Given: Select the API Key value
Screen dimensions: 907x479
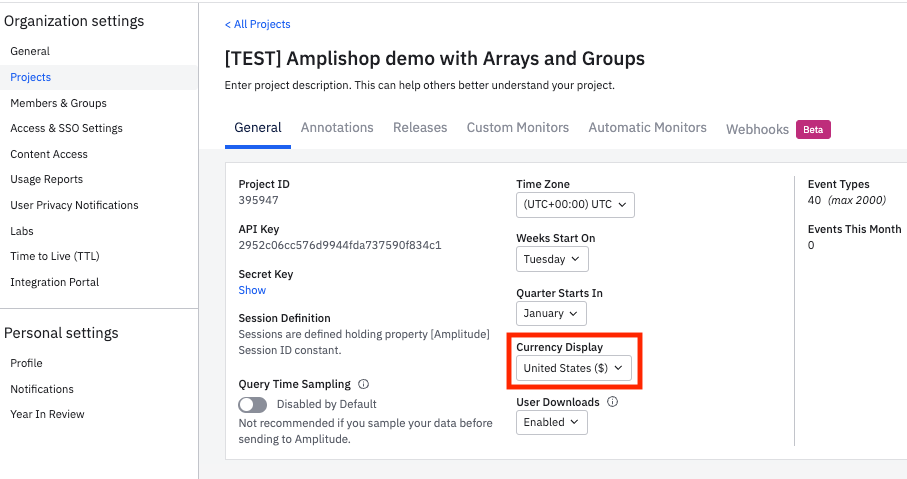Looking at the screenshot, I should click(x=340, y=245).
